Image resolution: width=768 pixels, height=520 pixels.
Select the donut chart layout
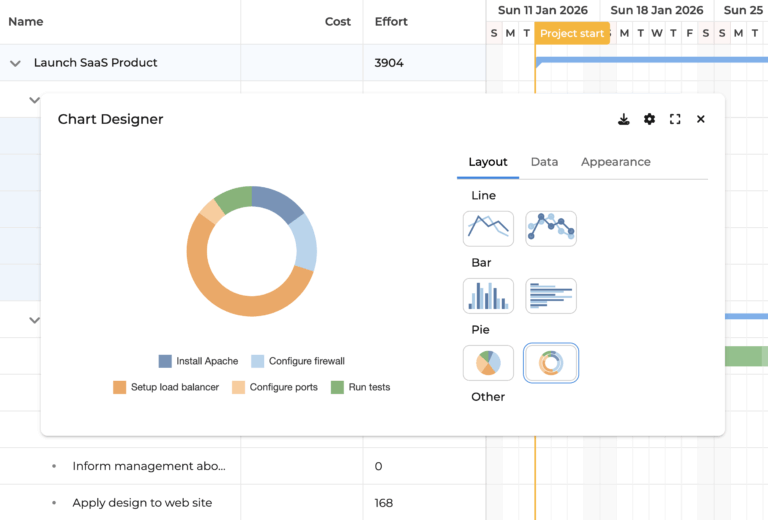pyautogui.click(x=551, y=363)
